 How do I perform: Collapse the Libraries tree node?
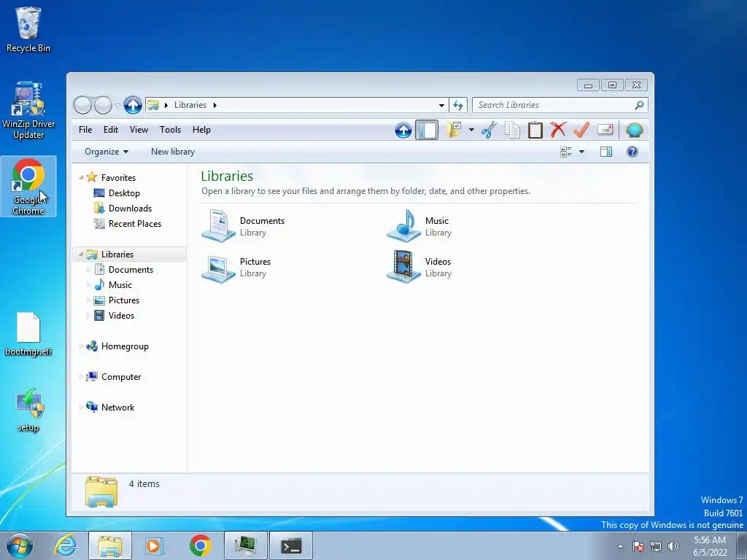click(x=81, y=254)
